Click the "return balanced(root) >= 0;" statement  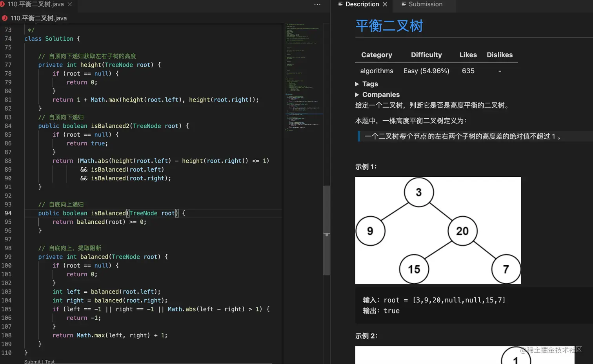(x=99, y=222)
